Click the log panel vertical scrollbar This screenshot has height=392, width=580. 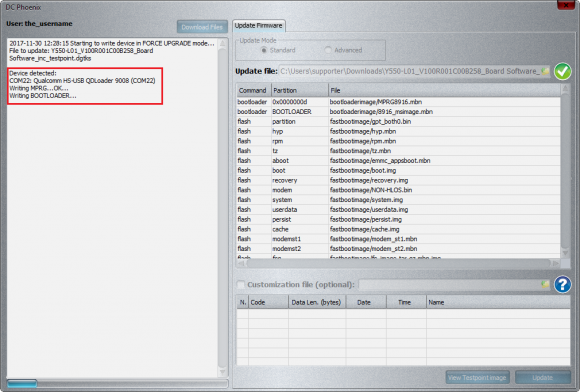point(222,207)
